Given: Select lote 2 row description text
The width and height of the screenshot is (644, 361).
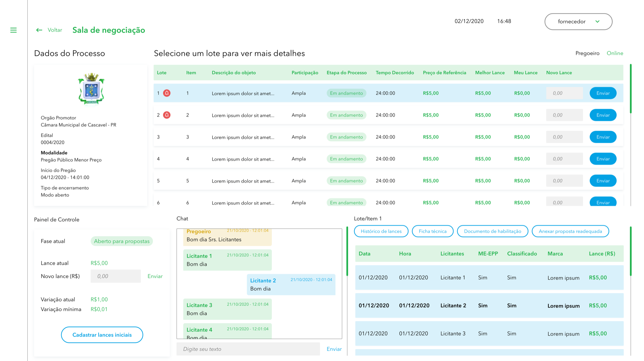Looking at the screenshot, I should click(243, 115).
